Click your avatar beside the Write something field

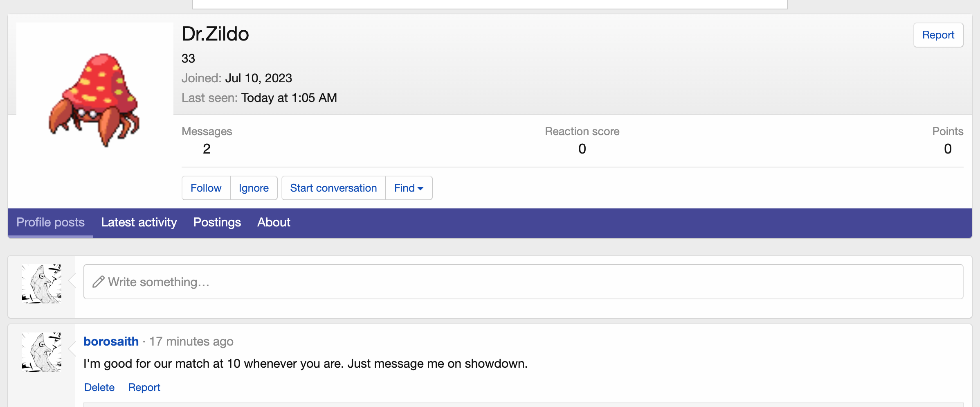[x=42, y=283]
